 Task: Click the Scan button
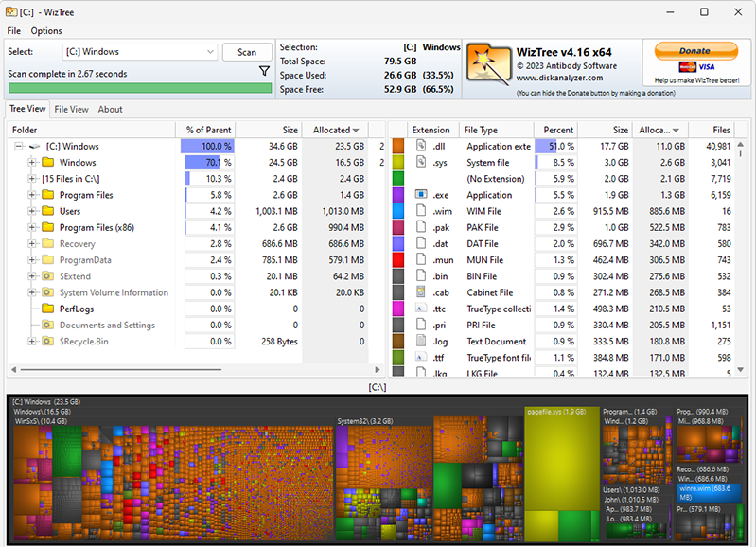tap(247, 52)
